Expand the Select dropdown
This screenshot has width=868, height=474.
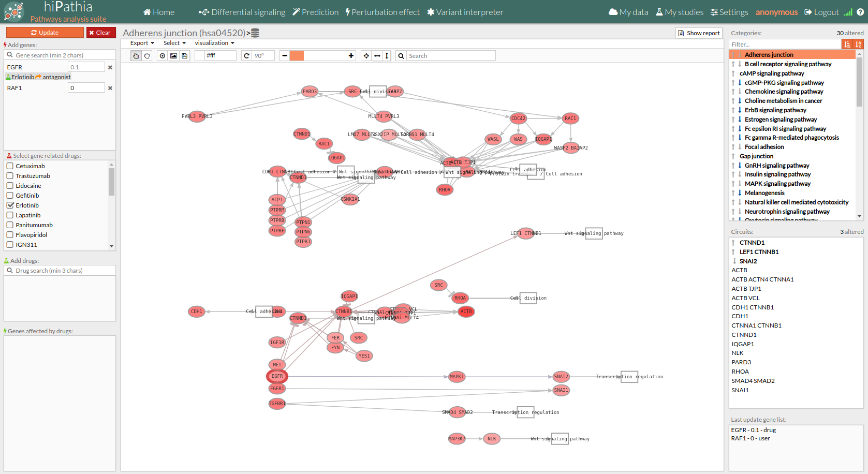coord(174,43)
